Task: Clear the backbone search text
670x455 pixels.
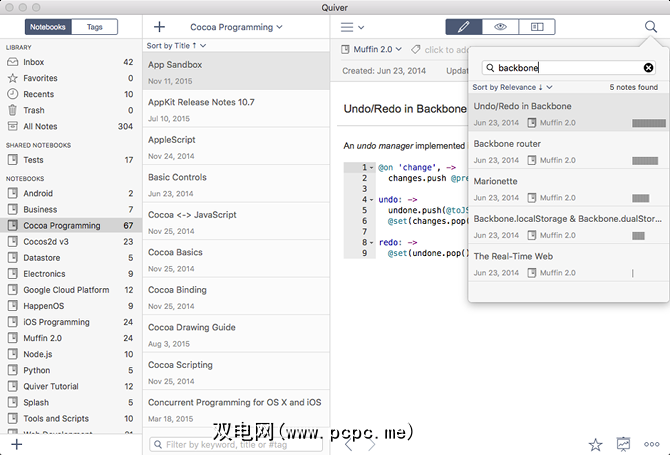Action: pos(648,68)
